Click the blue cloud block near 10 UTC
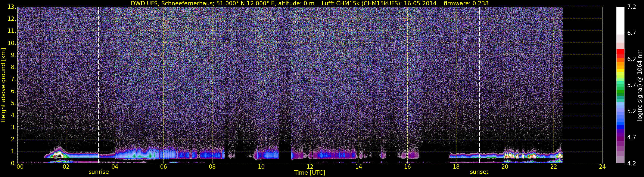 pos(267,155)
